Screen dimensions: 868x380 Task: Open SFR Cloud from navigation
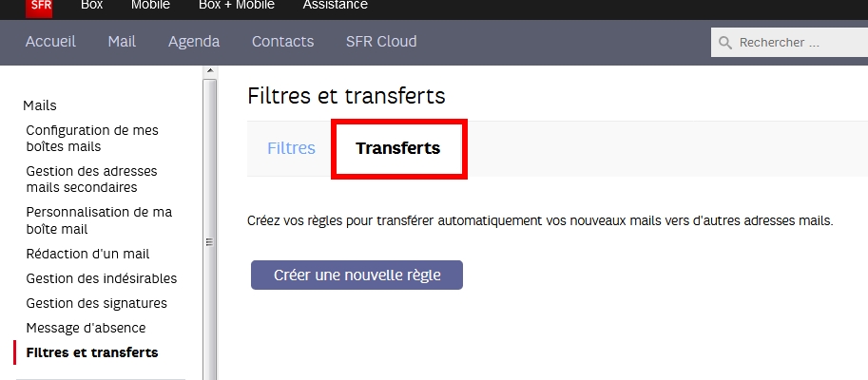[x=381, y=42]
